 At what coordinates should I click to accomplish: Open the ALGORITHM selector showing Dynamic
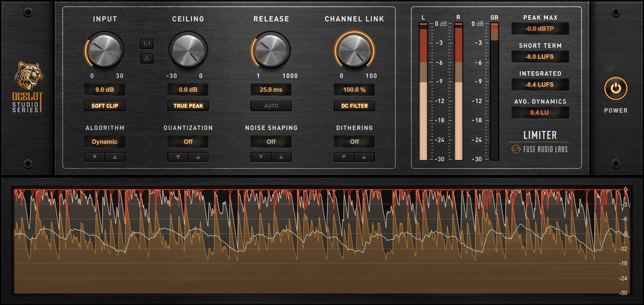pos(104,142)
